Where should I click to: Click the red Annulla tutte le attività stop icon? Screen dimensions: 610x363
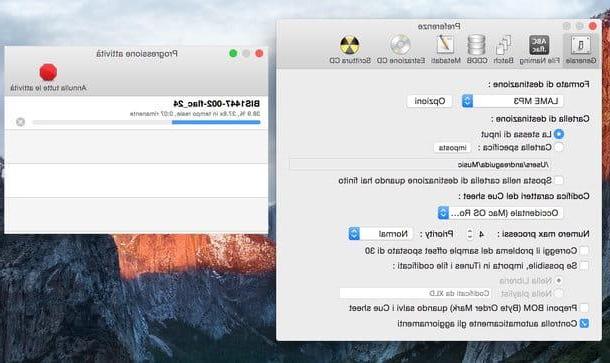[x=48, y=72]
